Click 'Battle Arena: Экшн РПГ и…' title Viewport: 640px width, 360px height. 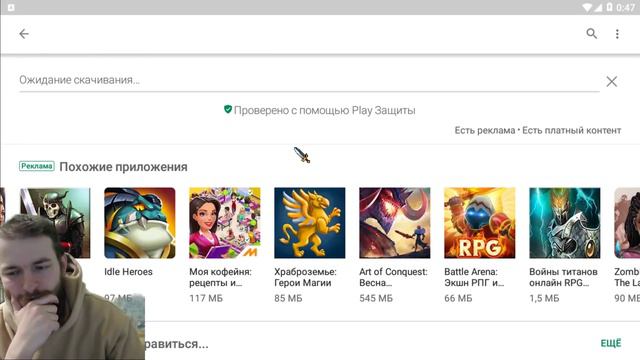[x=474, y=277]
